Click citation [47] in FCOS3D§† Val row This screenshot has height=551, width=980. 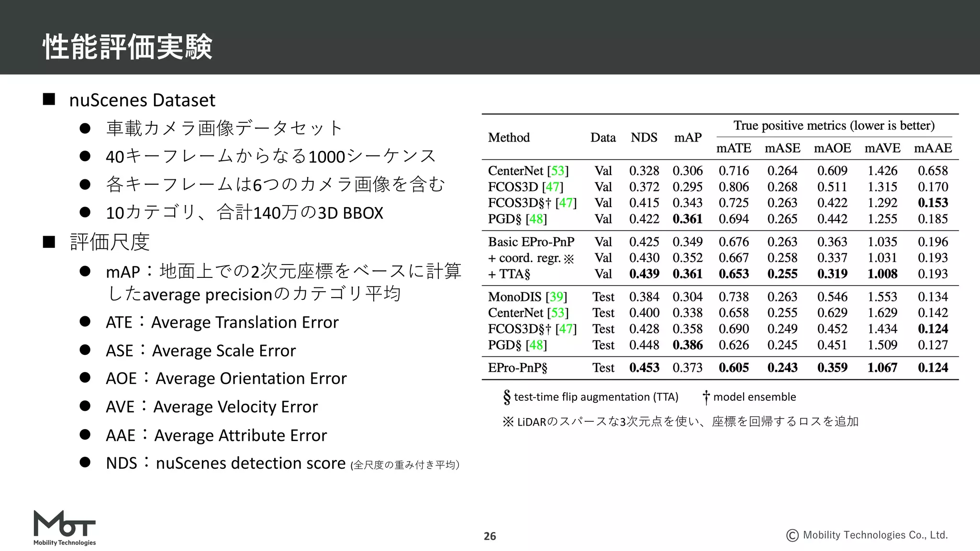566,203
